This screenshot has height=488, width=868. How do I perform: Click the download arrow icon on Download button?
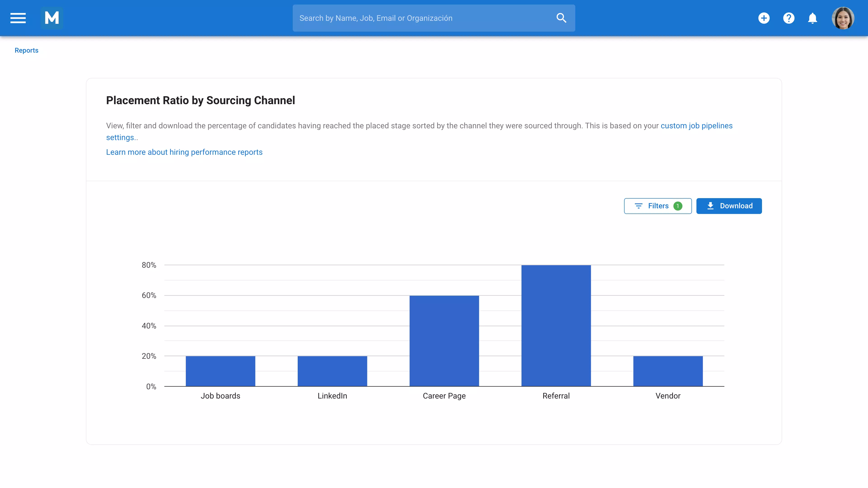(x=711, y=206)
